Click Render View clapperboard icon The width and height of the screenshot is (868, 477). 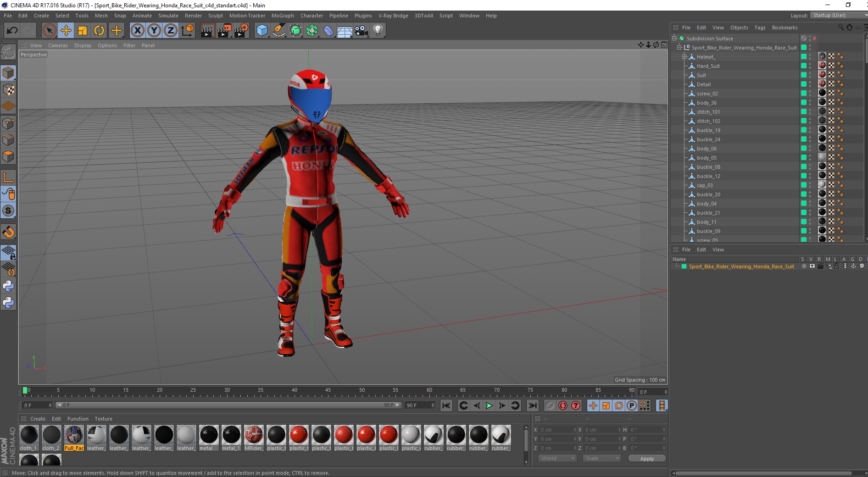pos(207,31)
